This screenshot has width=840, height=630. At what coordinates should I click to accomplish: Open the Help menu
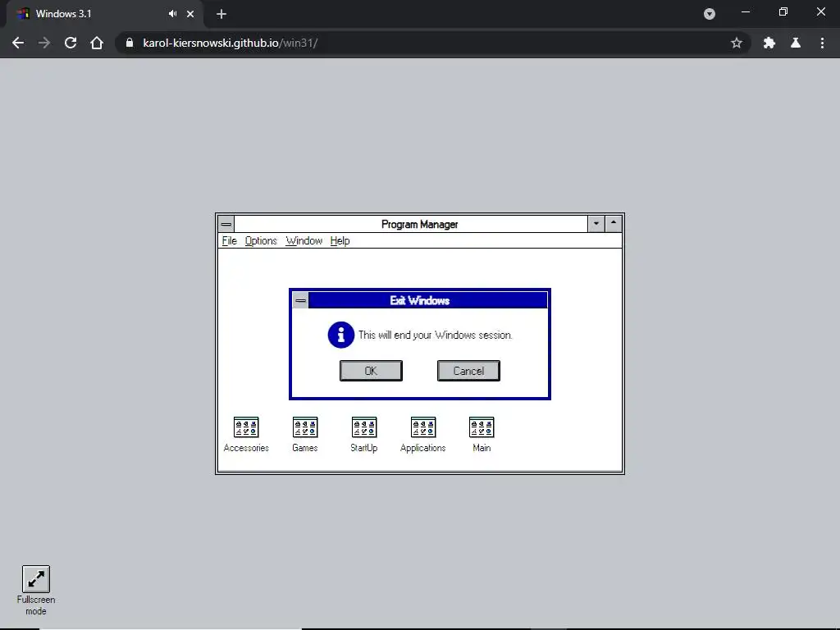[x=340, y=240]
